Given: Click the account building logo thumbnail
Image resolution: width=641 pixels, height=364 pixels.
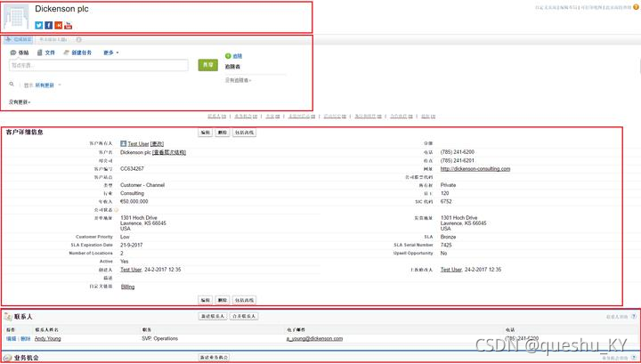Looking at the screenshot, I should (16, 17).
